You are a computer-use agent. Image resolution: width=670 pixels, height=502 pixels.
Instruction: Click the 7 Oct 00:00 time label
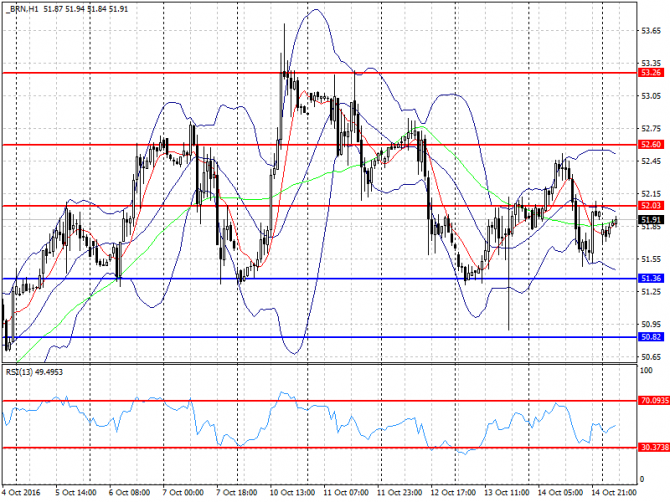(x=183, y=493)
